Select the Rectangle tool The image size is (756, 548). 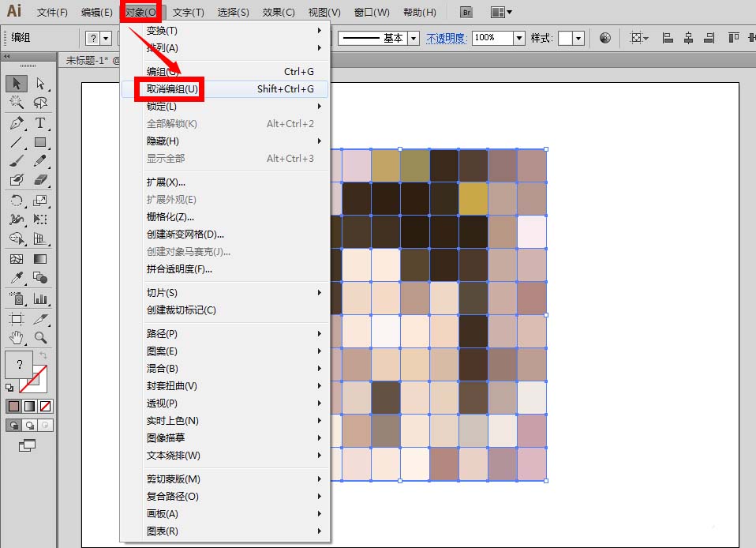pos(40,142)
